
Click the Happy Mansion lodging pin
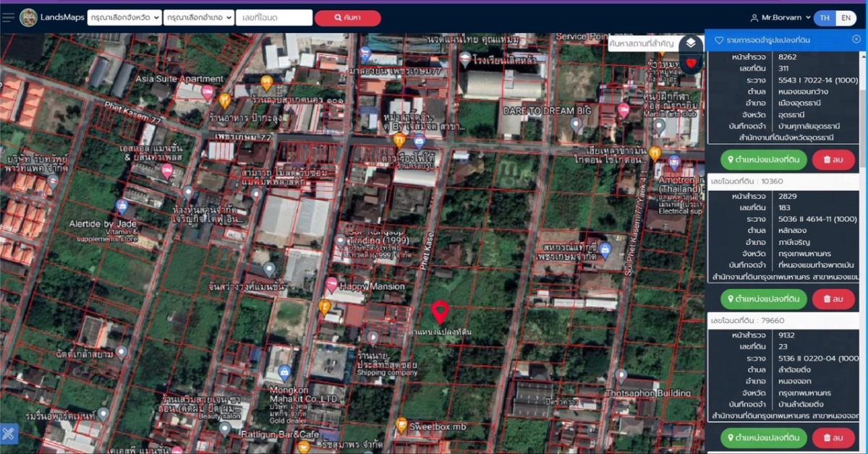331,285
